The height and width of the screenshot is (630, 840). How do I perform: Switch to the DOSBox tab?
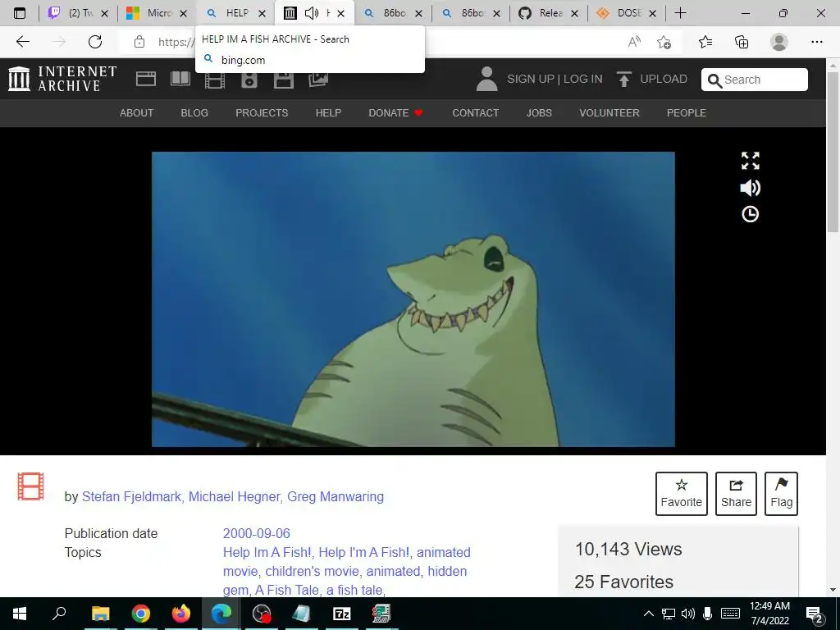point(626,13)
